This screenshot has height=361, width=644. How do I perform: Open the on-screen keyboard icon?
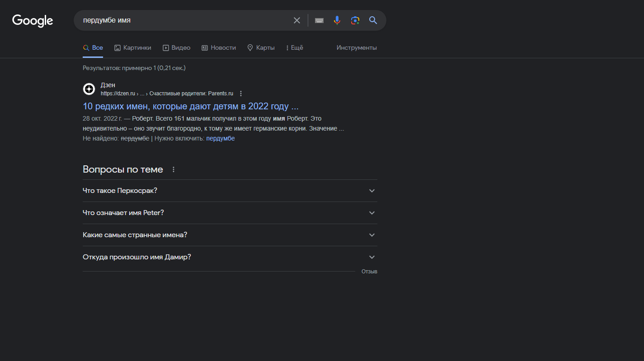tap(319, 20)
